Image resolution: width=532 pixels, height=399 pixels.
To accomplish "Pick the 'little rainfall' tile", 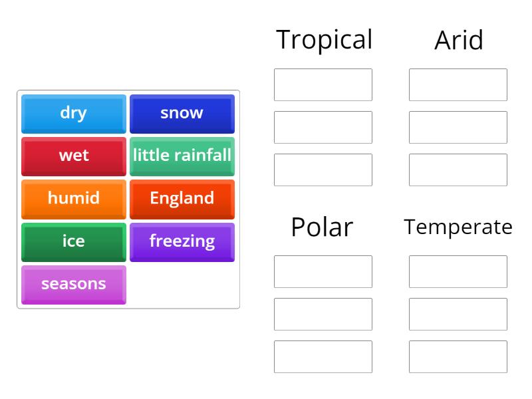I will (x=182, y=156).
